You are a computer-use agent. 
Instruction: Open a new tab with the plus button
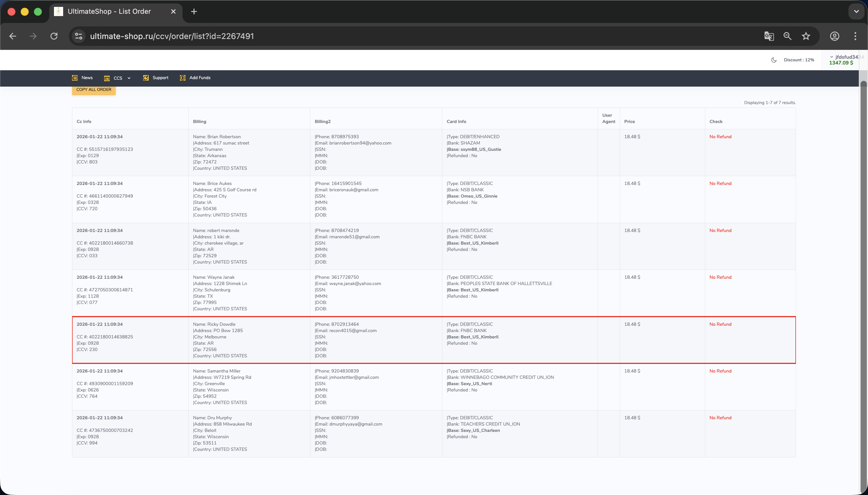click(x=194, y=11)
